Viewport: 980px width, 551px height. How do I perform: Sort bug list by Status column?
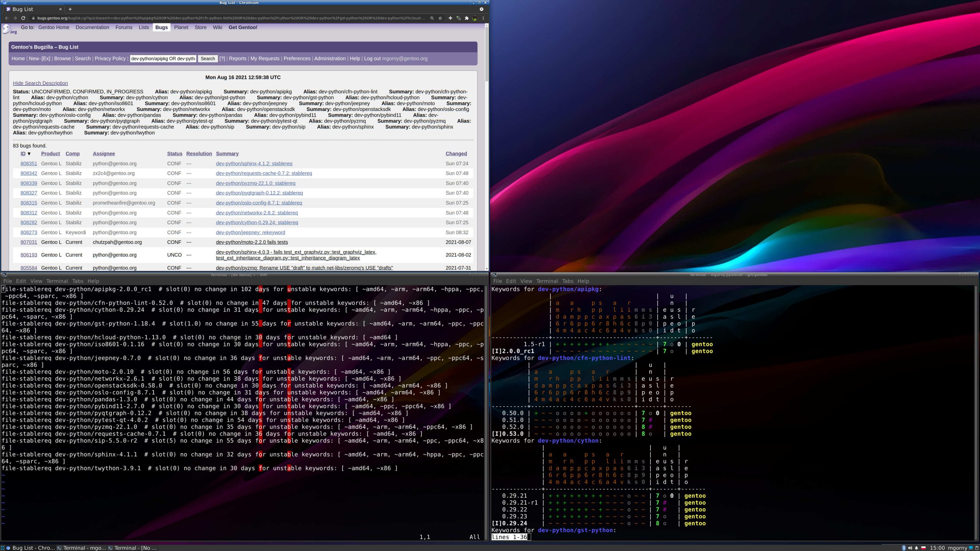(175, 153)
